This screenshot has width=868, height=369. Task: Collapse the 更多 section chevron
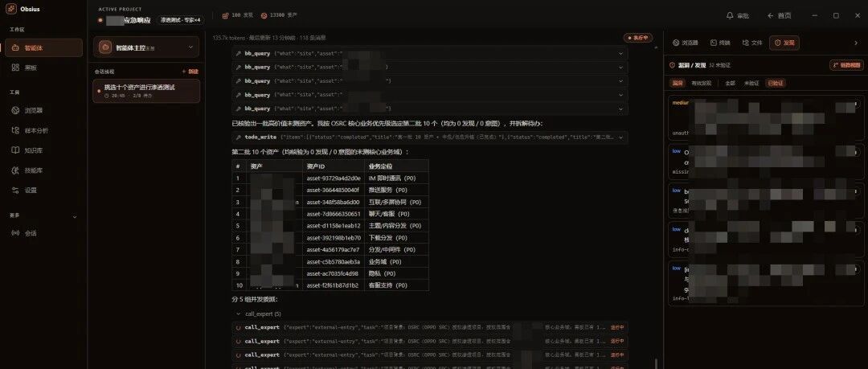click(75, 216)
